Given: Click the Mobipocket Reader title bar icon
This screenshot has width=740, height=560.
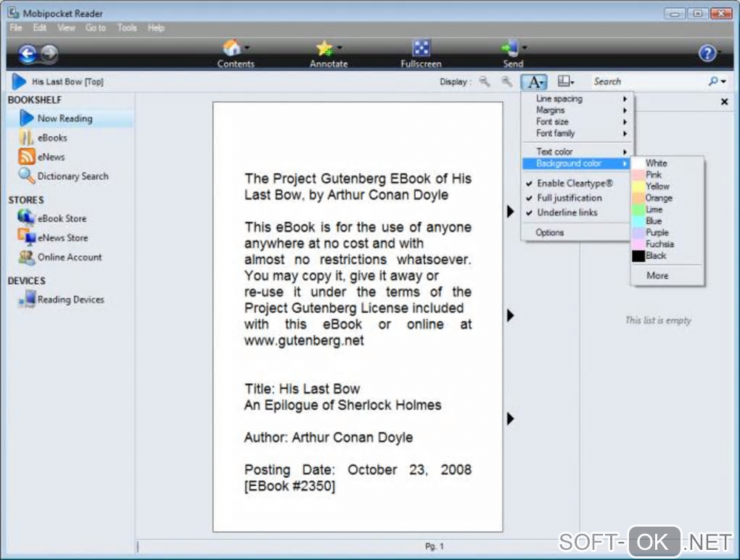Looking at the screenshot, I should tap(13, 12).
